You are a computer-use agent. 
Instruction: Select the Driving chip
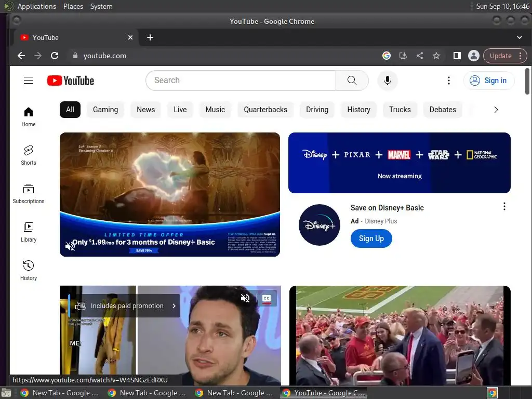pyautogui.click(x=317, y=110)
